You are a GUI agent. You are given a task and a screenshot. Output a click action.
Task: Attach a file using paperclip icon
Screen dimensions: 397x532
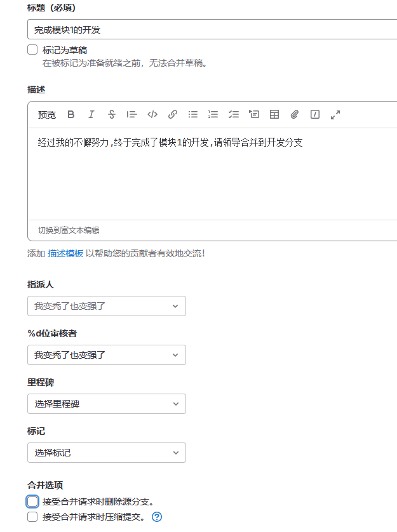[295, 115]
